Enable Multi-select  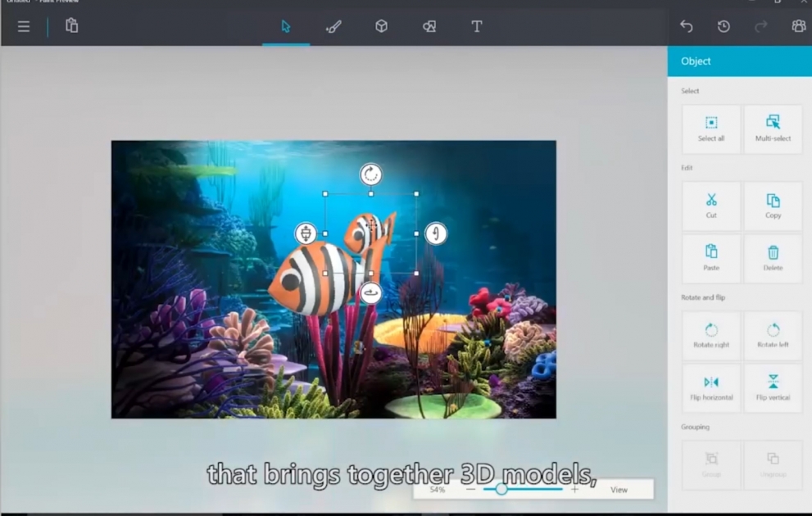pos(773,129)
